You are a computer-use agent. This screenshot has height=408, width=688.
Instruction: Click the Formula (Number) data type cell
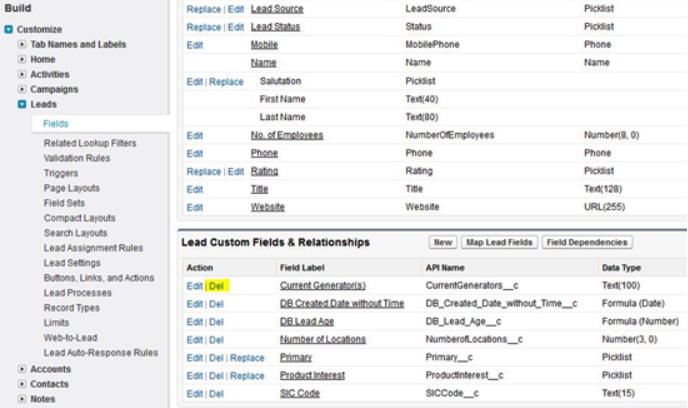(x=640, y=321)
